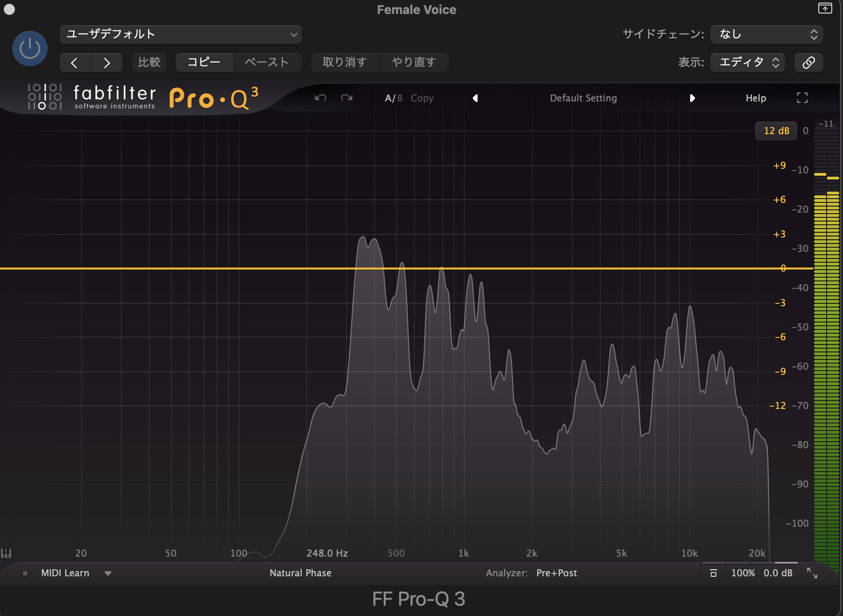Open the サイドチェーン dropdown set to なし
843x616 pixels.
(766, 35)
